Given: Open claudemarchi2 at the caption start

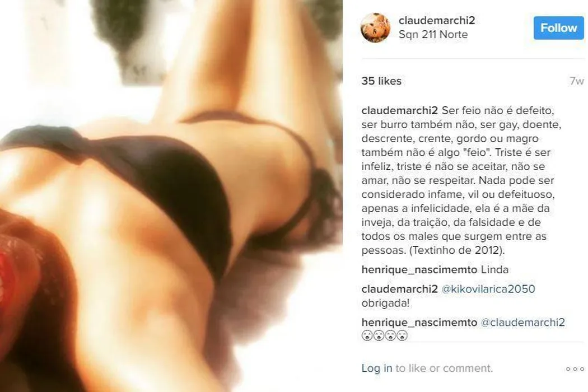Looking at the screenshot, I should tap(400, 111).
